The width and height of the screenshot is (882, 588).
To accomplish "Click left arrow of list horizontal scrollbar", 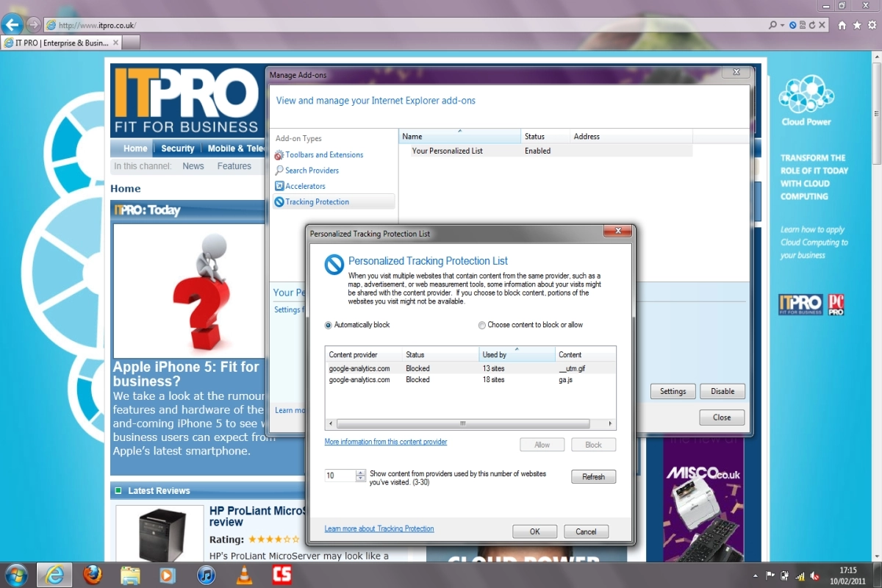I will point(331,424).
